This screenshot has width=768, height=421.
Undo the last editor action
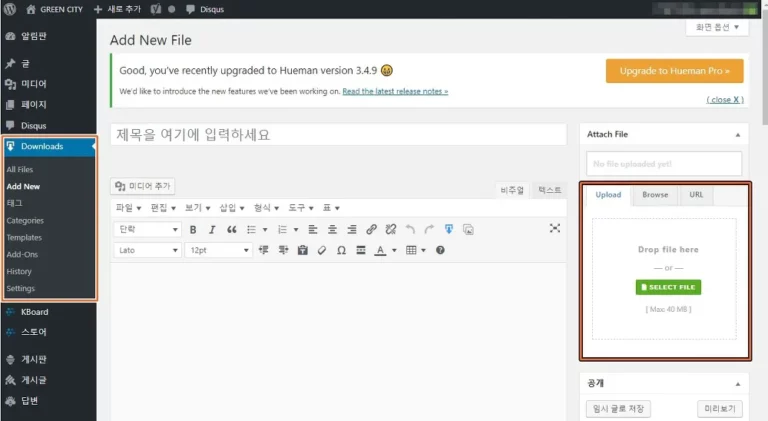tap(410, 229)
